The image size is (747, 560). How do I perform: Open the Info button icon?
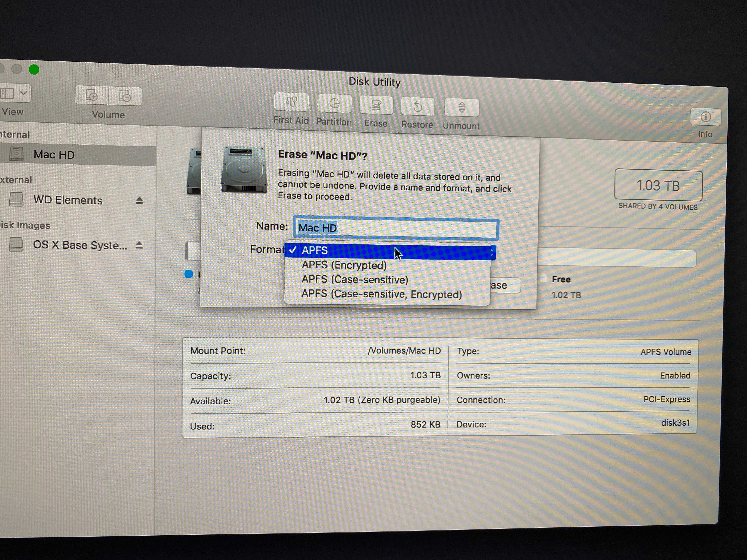(705, 117)
